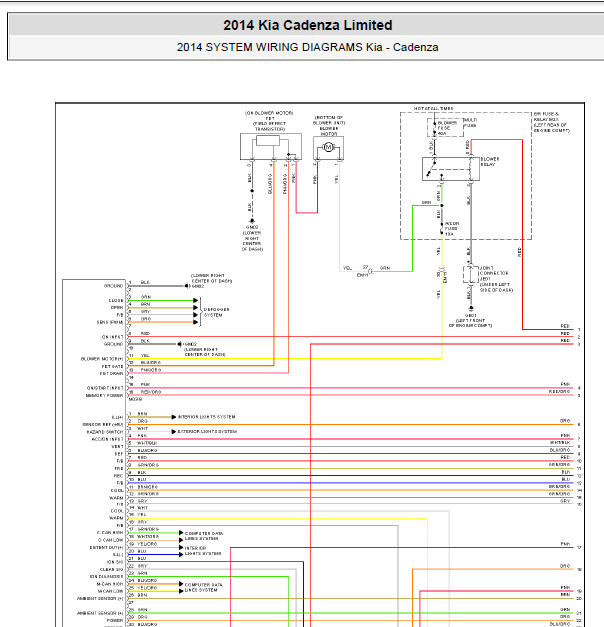Click the 'COMPUTER DATA LINES SYSTEM' label near M-CAN
The height and width of the screenshot is (627, 604).
tap(204, 587)
